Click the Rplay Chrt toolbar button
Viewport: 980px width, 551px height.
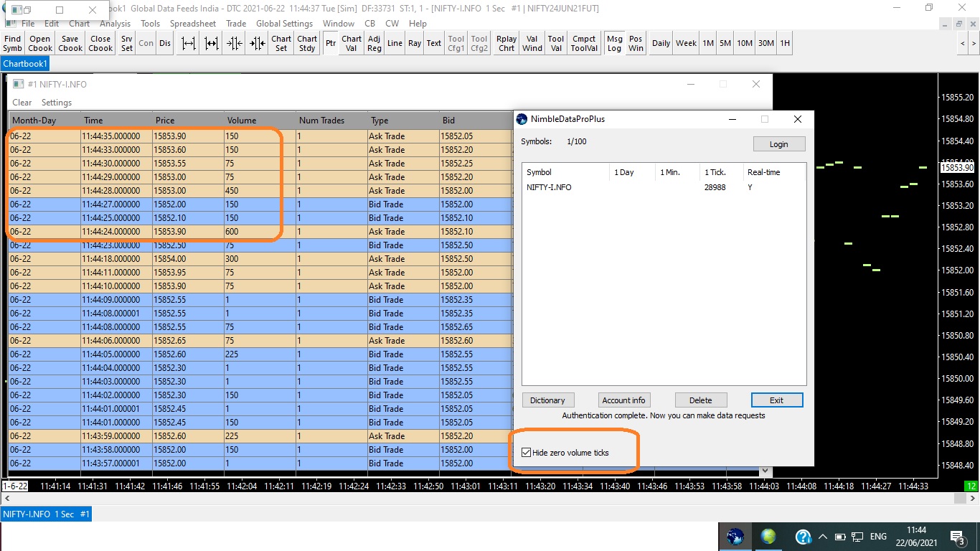tap(506, 43)
